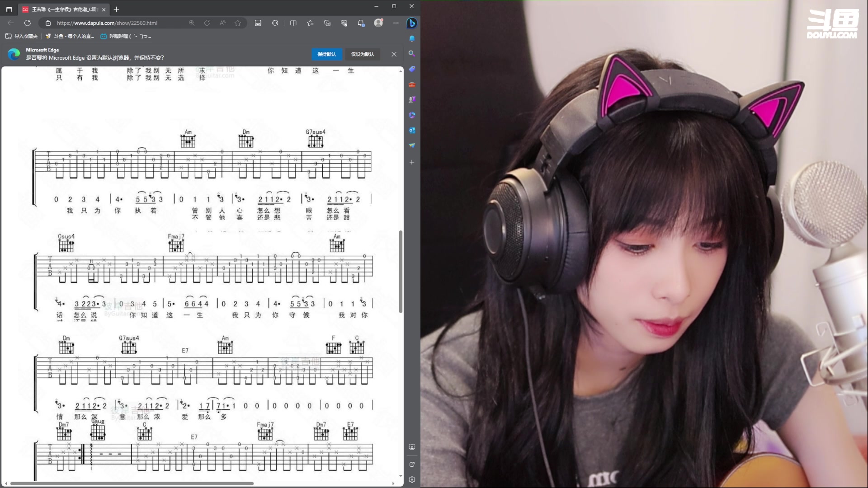Open the extension icon beside the address bar
This screenshot has width=868, height=488.
[258, 23]
